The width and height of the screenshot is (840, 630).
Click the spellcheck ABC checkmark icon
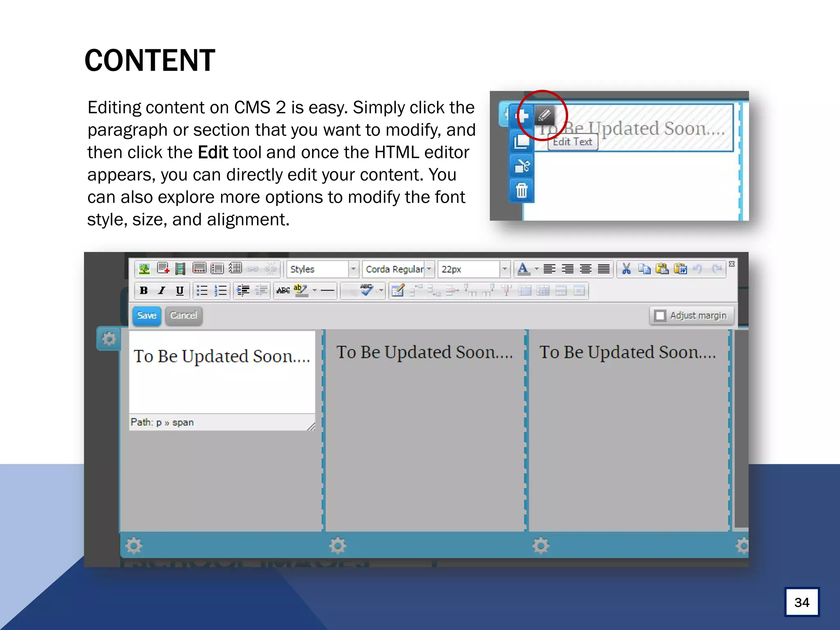click(x=367, y=290)
